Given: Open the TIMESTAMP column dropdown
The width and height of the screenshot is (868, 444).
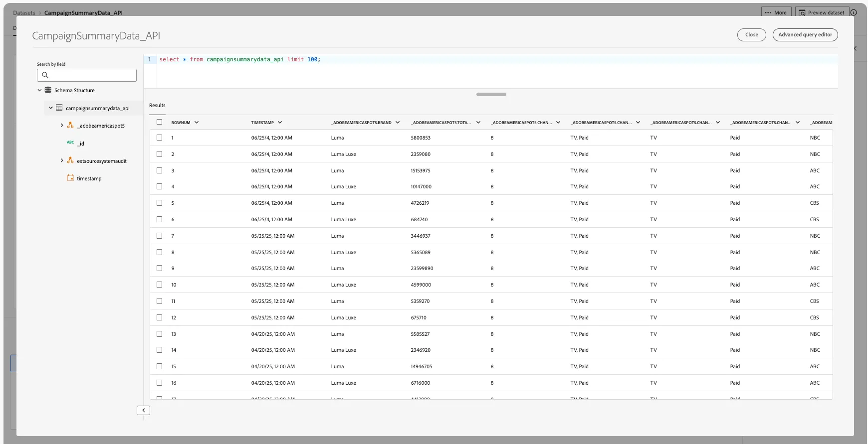Looking at the screenshot, I should pyautogui.click(x=280, y=122).
